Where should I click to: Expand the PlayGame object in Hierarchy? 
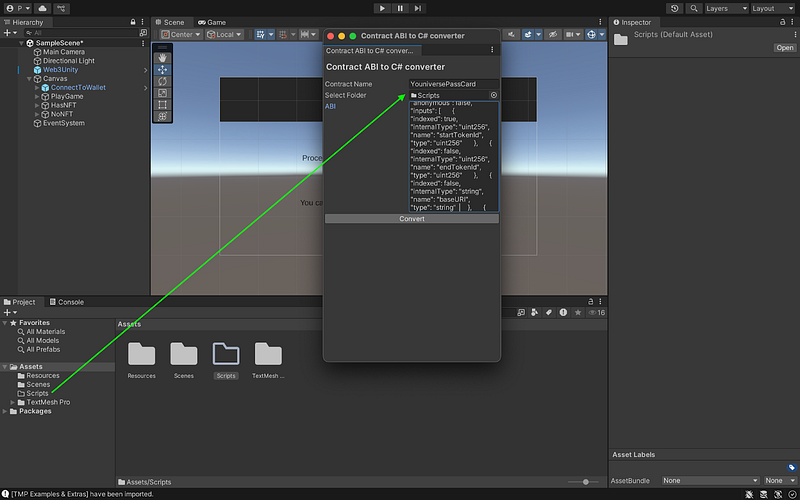tap(37, 96)
